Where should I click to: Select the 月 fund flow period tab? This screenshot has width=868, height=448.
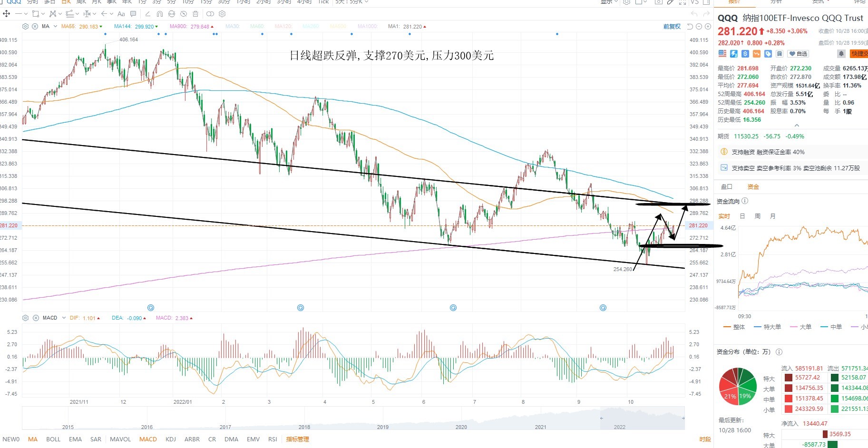click(773, 216)
